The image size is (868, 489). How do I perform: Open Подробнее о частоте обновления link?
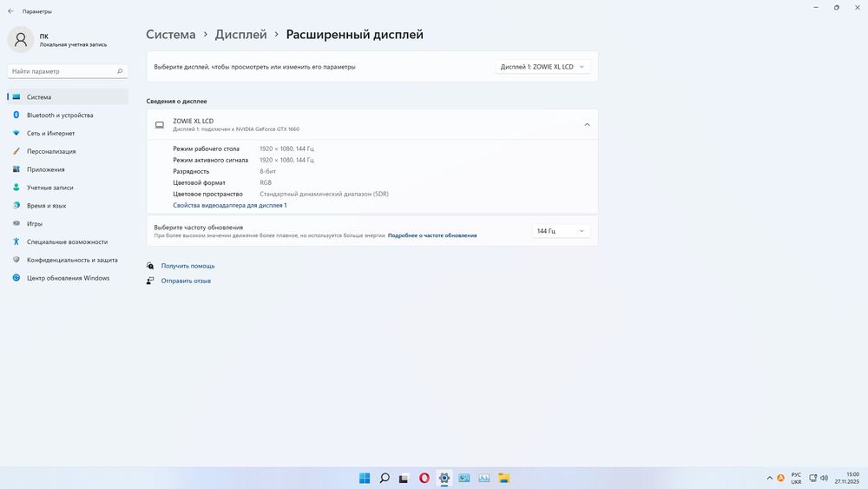(431, 235)
